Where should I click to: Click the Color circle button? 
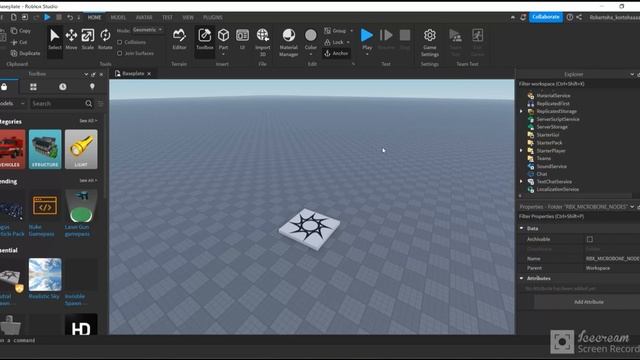click(x=311, y=36)
